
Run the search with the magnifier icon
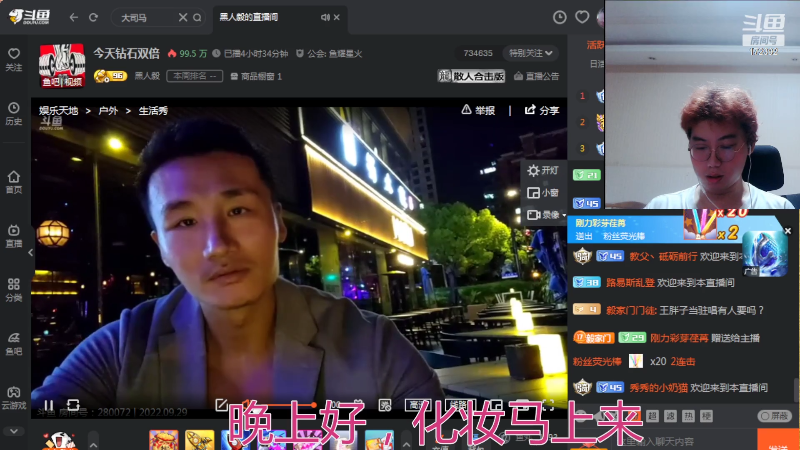(197, 17)
